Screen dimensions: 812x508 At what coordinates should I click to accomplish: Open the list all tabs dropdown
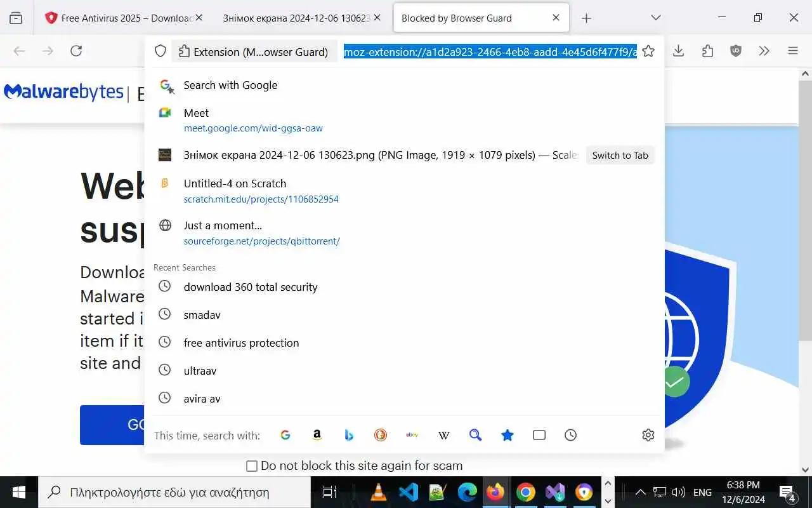coord(656,18)
